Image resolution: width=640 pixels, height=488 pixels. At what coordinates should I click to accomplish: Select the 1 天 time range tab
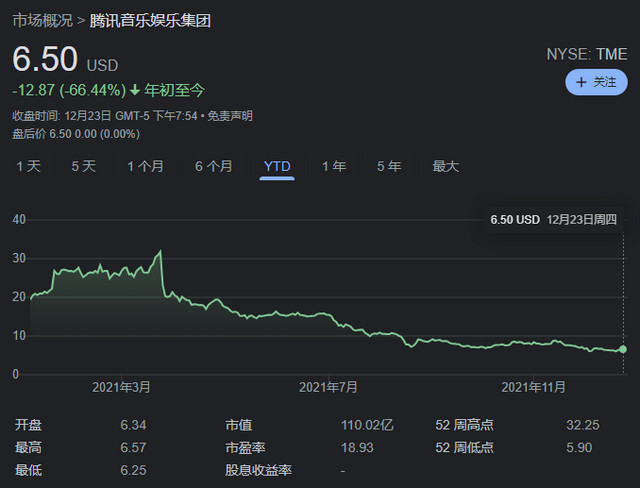click(28, 166)
